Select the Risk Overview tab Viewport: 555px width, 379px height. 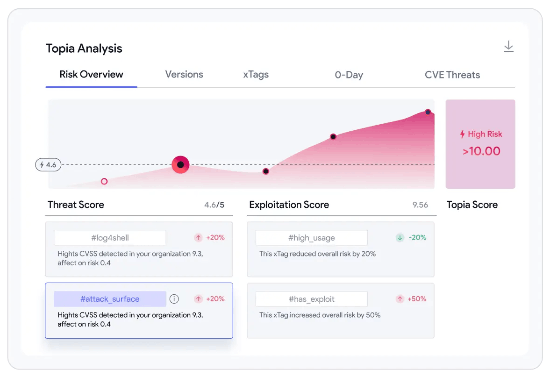click(91, 74)
